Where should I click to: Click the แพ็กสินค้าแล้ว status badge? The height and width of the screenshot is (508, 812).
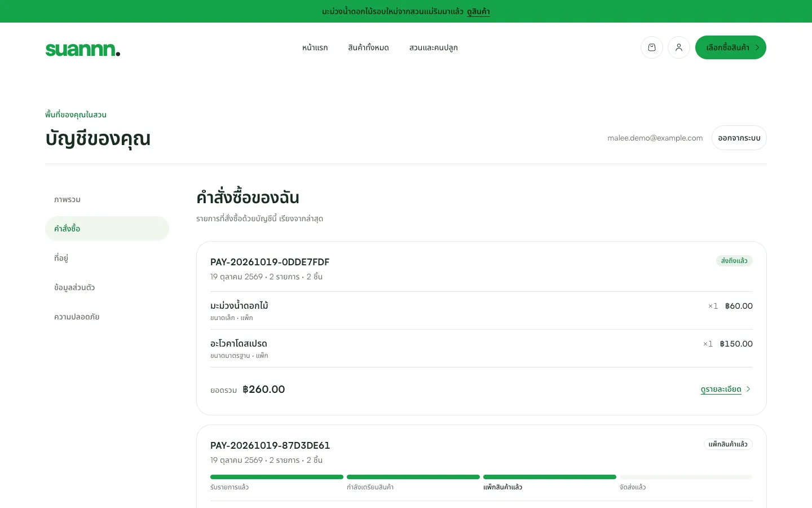[x=728, y=444]
